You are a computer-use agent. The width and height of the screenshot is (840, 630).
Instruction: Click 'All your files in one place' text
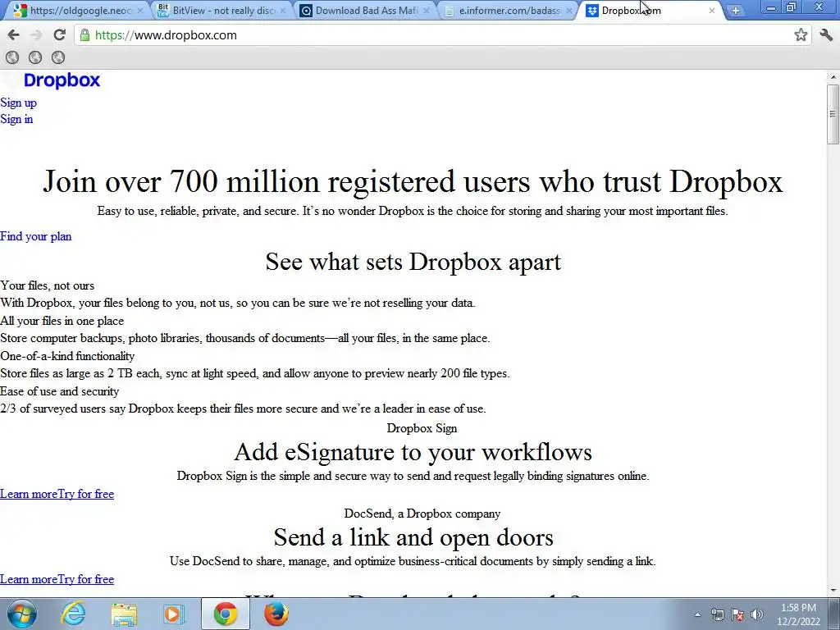pyautogui.click(x=62, y=321)
